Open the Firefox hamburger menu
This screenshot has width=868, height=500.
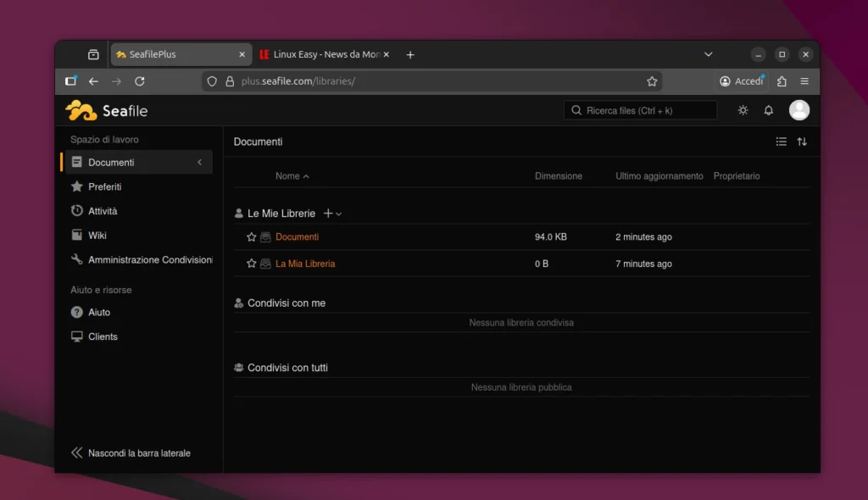coord(804,81)
